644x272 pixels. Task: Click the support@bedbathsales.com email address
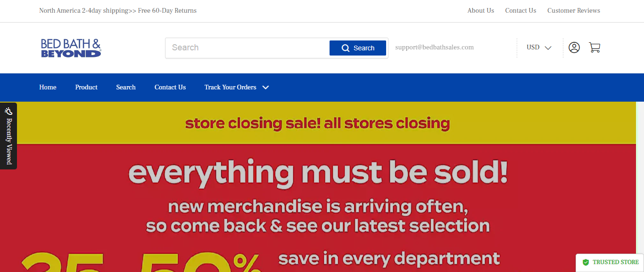(x=434, y=48)
